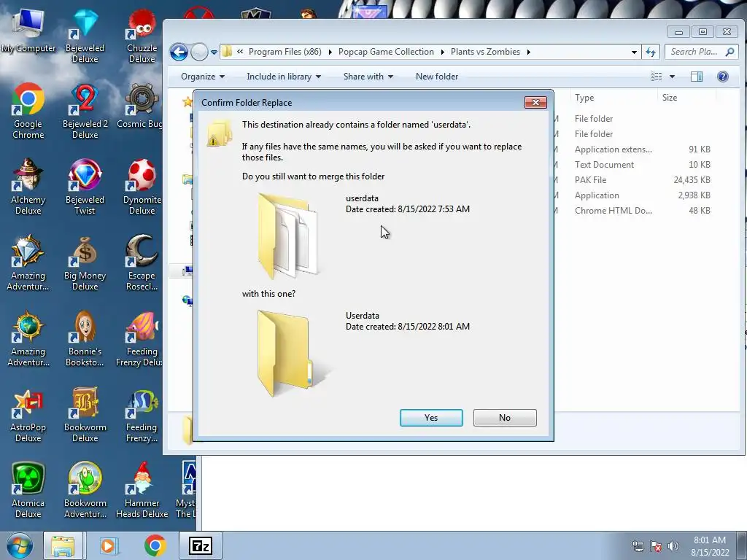Image resolution: width=747 pixels, height=560 pixels.
Task: Open the Share with menu
Action: [x=368, y=76]
